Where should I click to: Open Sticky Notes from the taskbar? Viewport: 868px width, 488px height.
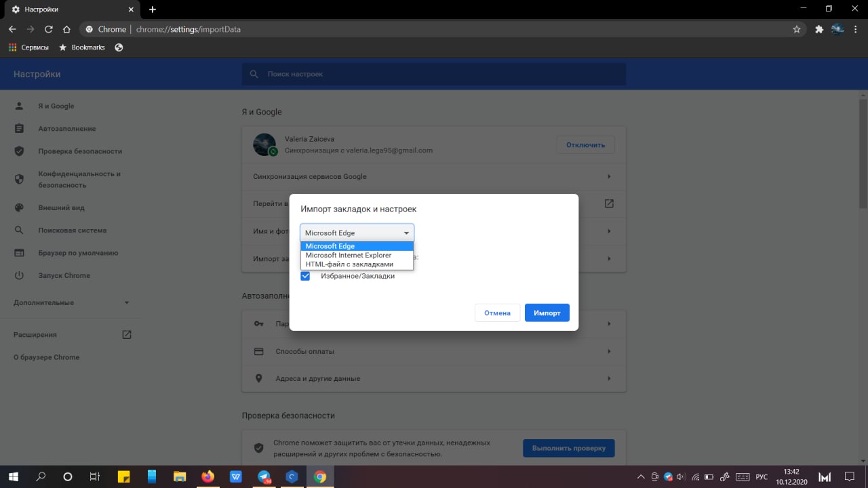coord(123,476)
